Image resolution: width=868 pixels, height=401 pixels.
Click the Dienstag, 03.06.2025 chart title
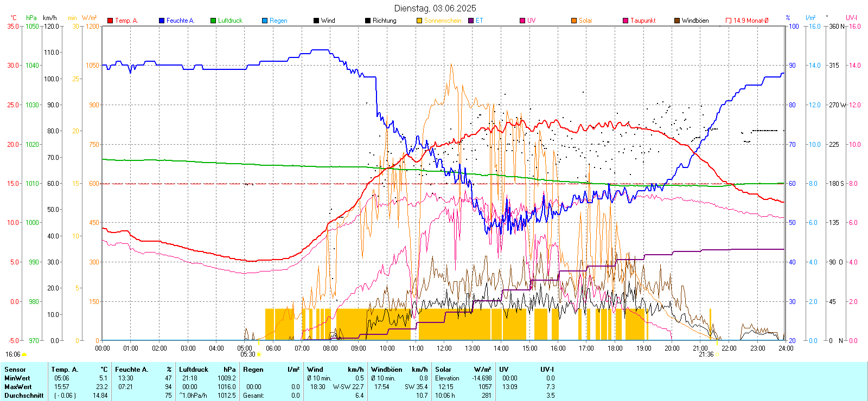pyautogui.click(x=435, y=8)
